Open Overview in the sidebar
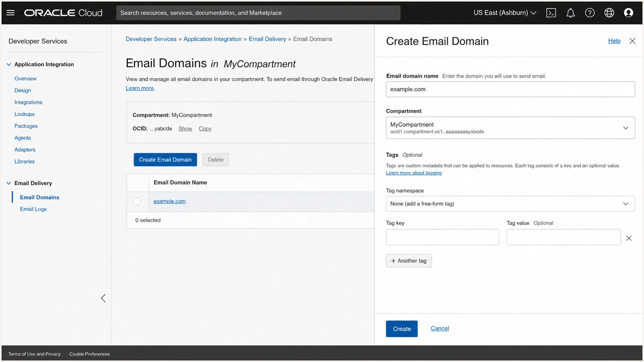Image resolution: width=644 pixels, height=362 pixels. (x=25, y=78)
